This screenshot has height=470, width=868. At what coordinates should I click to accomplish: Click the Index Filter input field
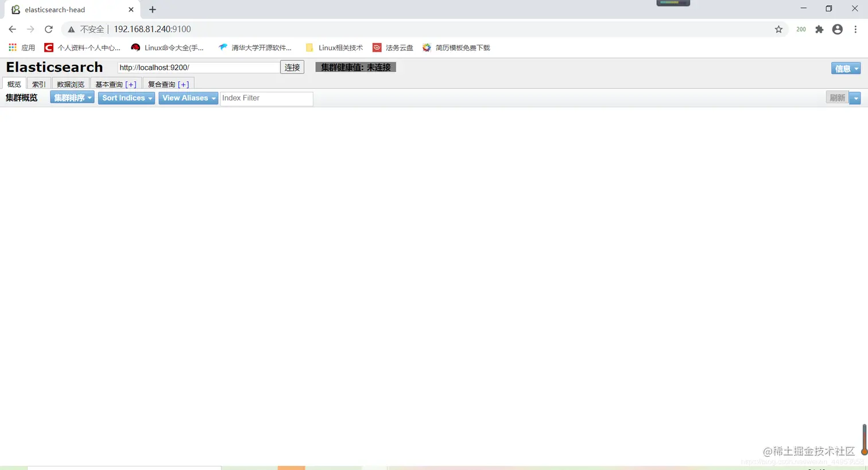click(x=266, y=98)
